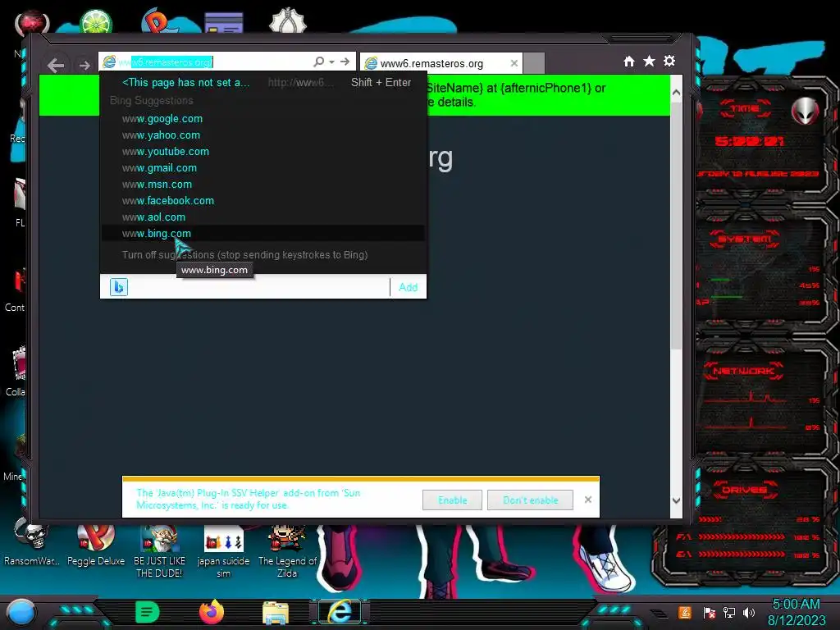The height and width of the screenshot is (630, 840).
Task: Click the NETWORK widget header
Action: 743,371
